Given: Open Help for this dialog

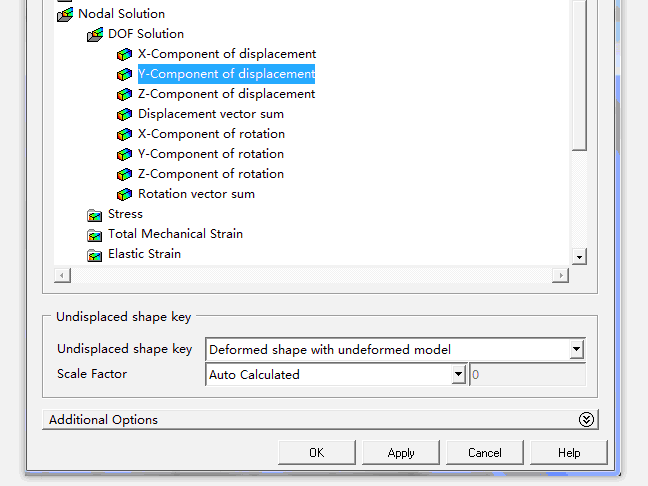Looking at the screenshot, I should 569,453.
